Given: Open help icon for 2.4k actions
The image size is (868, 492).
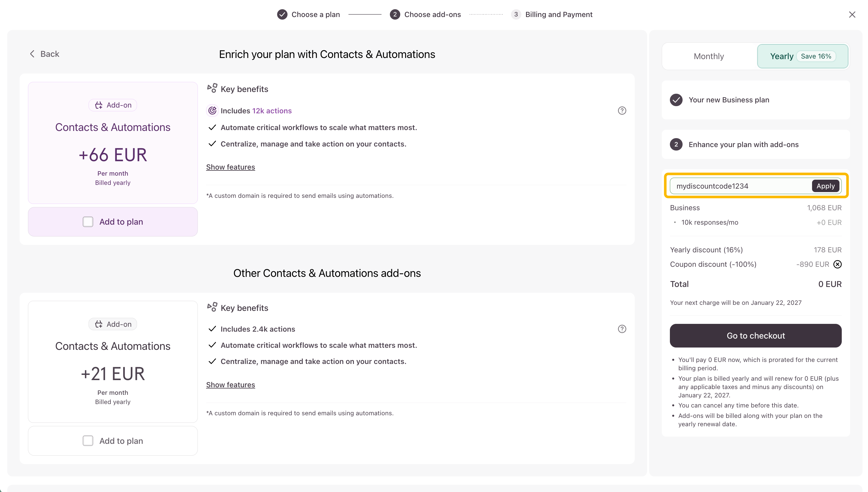Looking at the screenshot, I should click(x=622, y=329).
